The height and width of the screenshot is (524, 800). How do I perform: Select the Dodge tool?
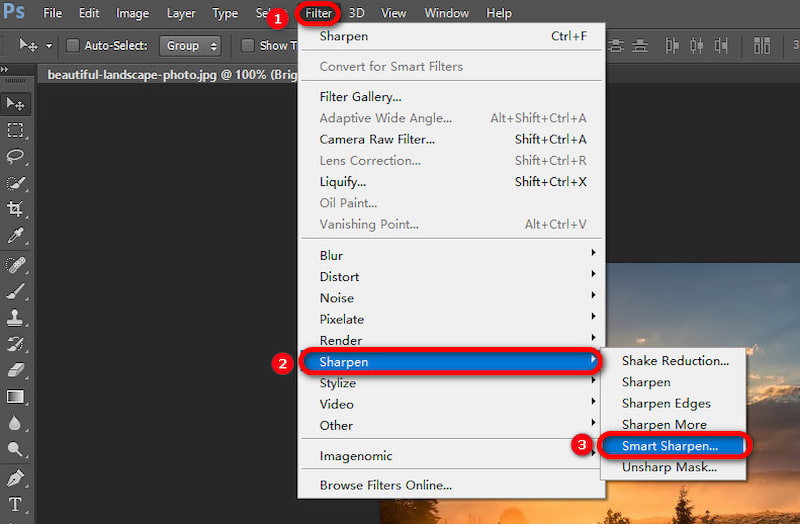pyautogui.click(x=15, y=449)
